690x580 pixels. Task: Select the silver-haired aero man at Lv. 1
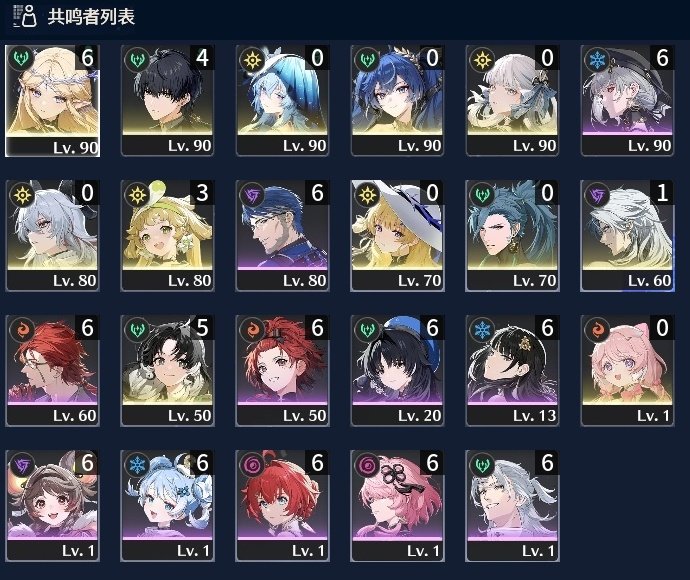tap(512, 506)
